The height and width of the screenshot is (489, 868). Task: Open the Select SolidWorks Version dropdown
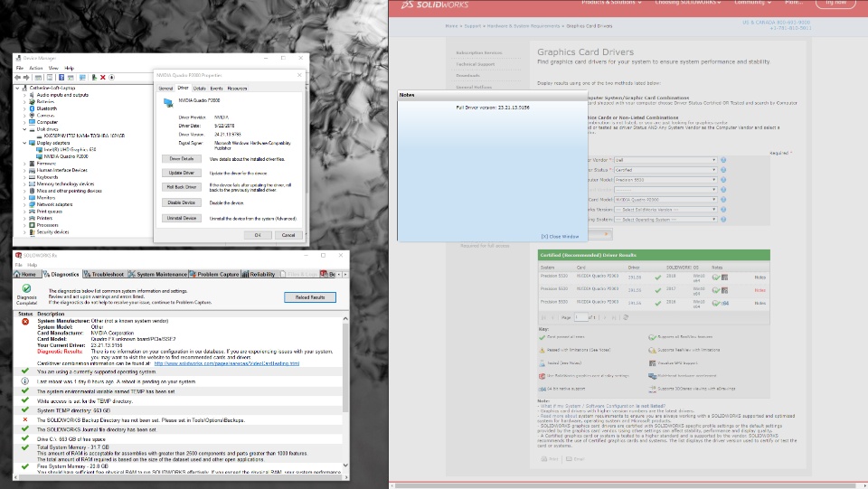point(665,210)
